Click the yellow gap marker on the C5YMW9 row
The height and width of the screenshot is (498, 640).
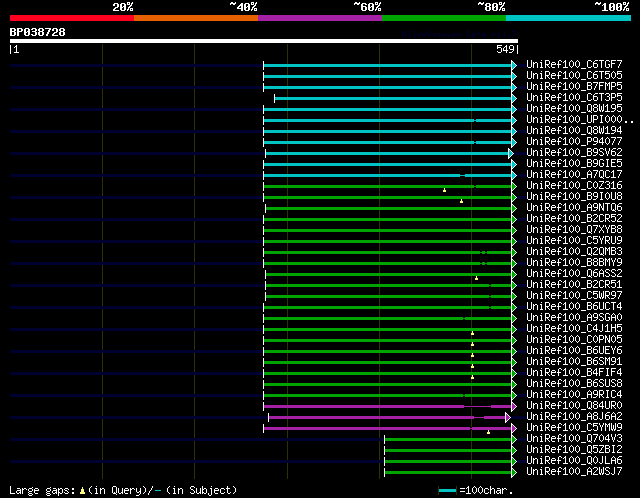pos(488,432)
